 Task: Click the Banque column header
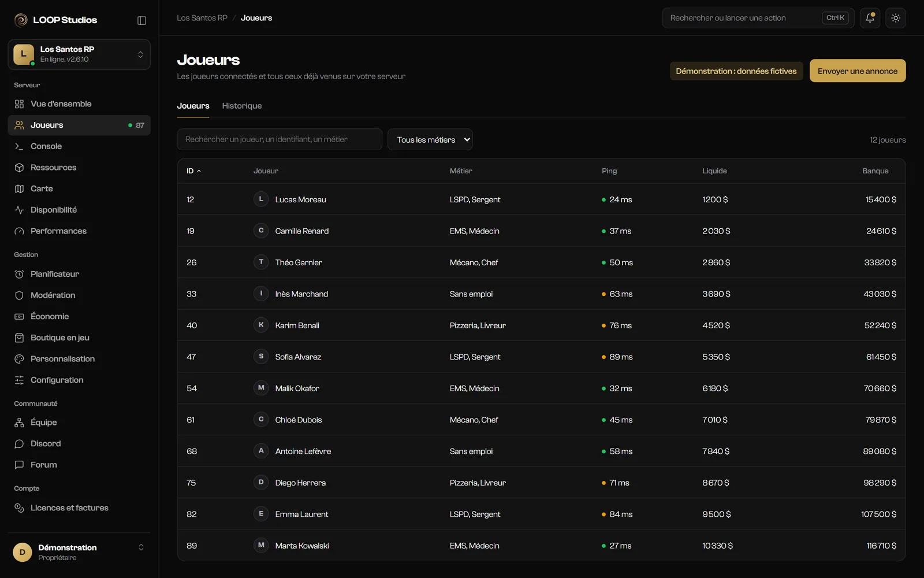click(x=875, y=171)
